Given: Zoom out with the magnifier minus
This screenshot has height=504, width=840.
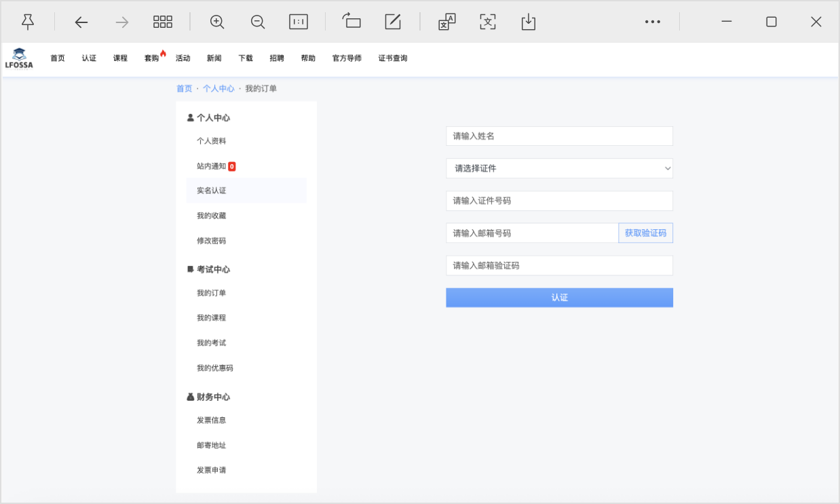Looking at the screenshot, I should 258,22.
